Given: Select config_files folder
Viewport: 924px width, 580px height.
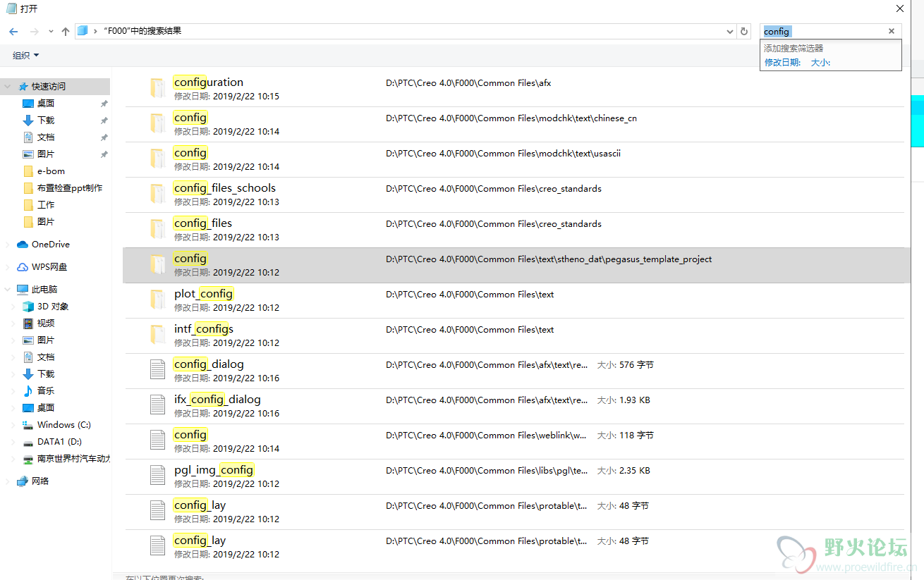Looking at the screenshot, I should (x=513, y=230).
